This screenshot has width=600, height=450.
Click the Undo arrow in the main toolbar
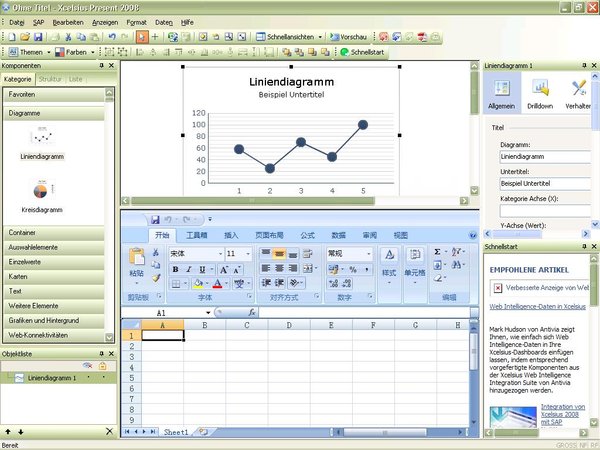(x=112, y=37)
